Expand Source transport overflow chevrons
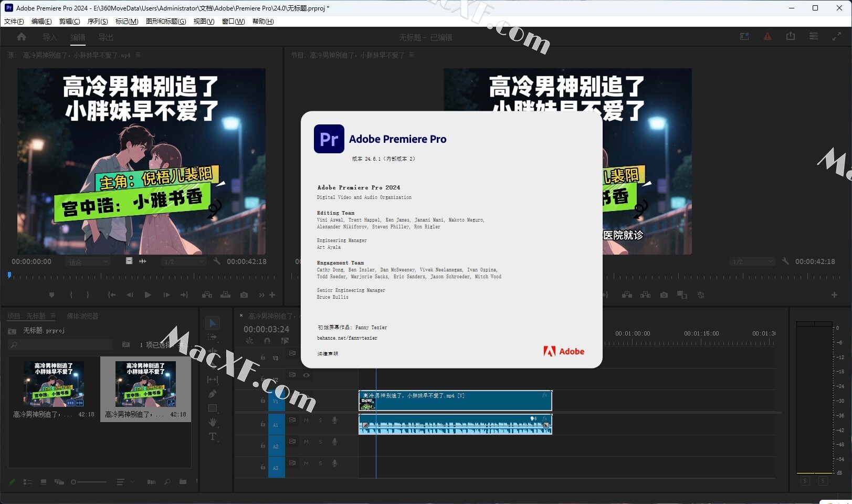 click(261, 295)
